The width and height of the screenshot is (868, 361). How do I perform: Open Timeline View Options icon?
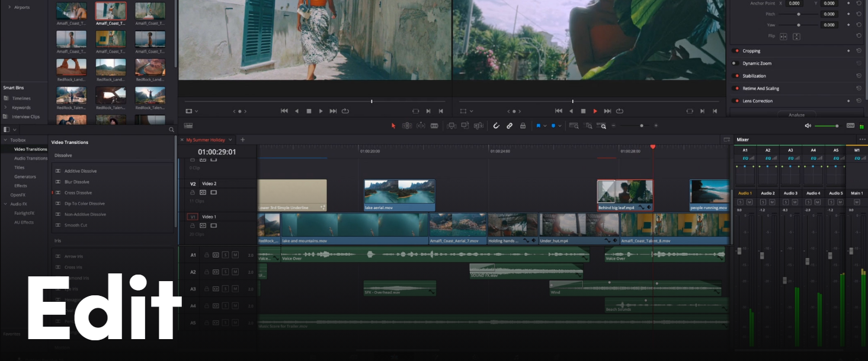[x=188, y=125]
